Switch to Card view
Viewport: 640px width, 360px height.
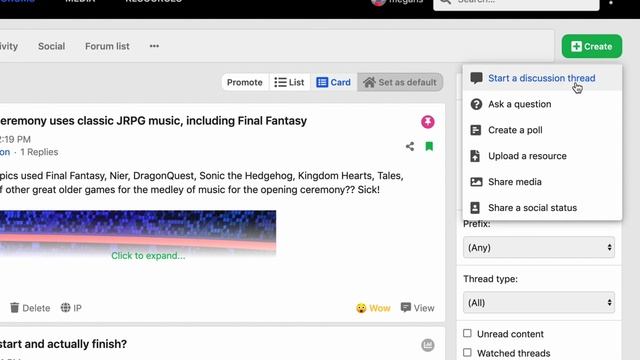[x=333, y=82]
